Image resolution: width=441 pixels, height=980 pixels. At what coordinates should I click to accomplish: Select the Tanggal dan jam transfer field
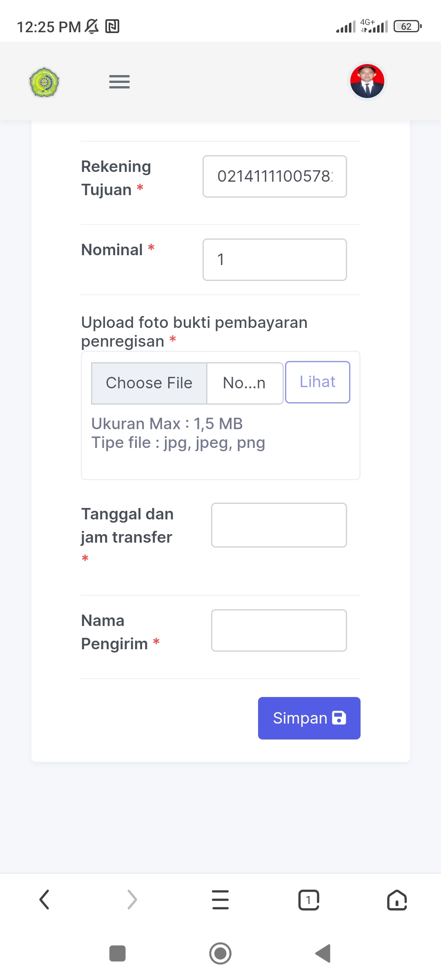click(279, 525)
